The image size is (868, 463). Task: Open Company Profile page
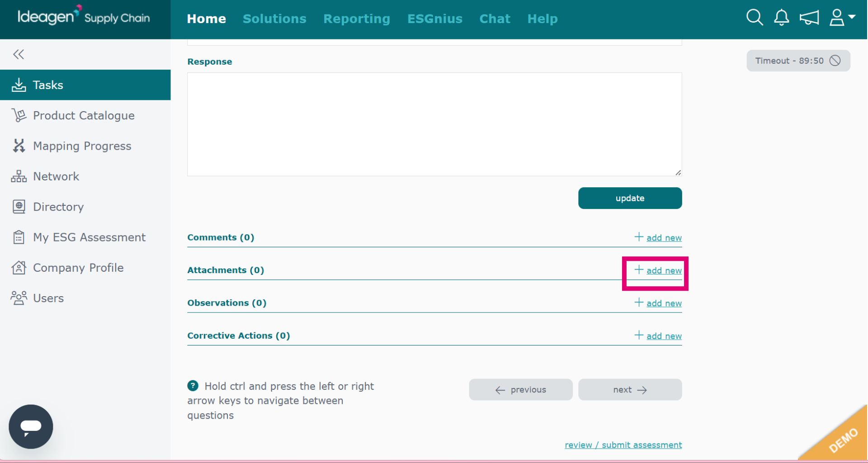(85, 267)
